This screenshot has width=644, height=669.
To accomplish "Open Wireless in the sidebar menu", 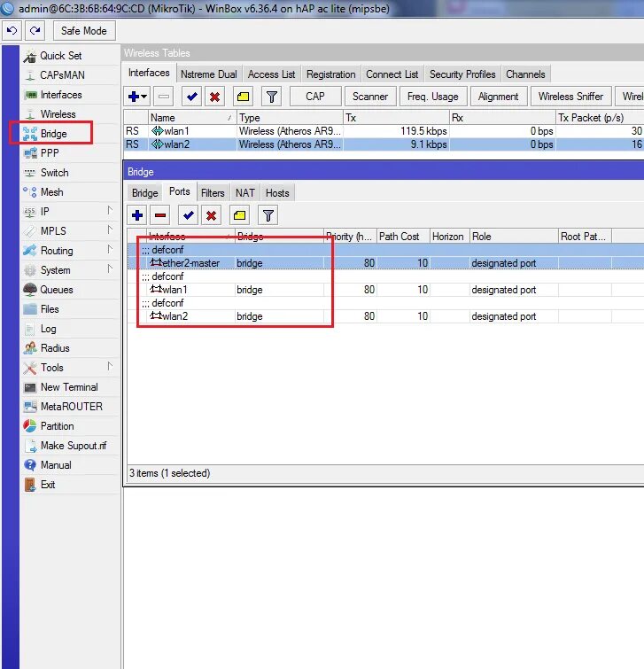I will 58,114.
